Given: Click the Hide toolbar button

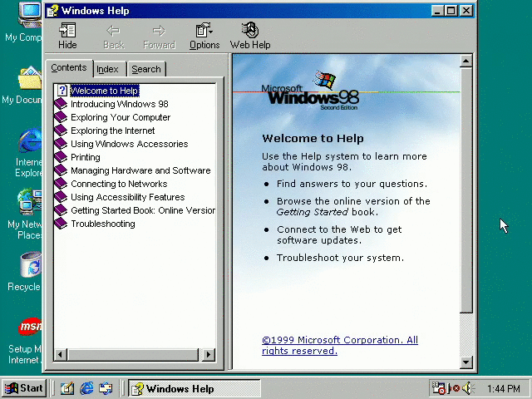Looking at the screenshot, I should point(67,36).
